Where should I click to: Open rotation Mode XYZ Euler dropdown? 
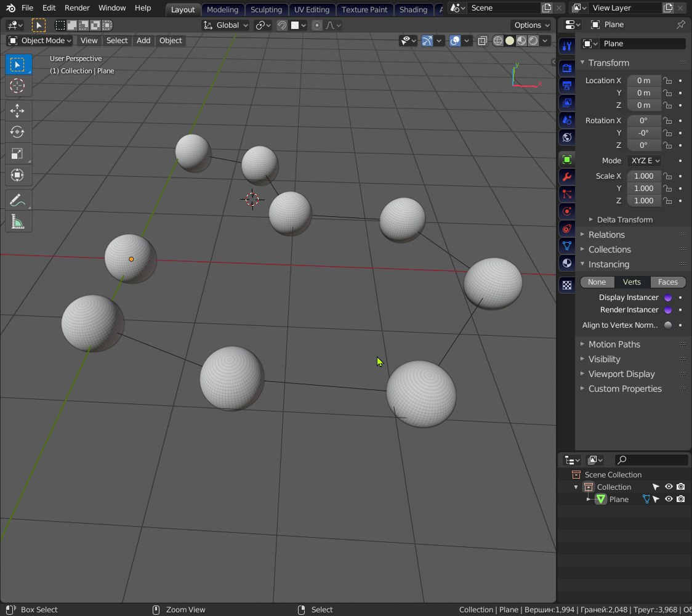(645, 161)
